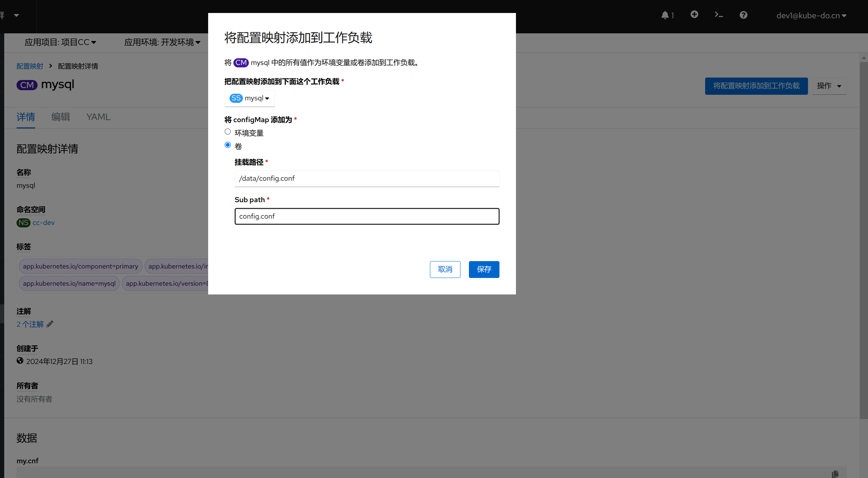This screenshot has width=868, height=478.
Task: Click the pencil icon next to annotations
Action: (50, 324)
